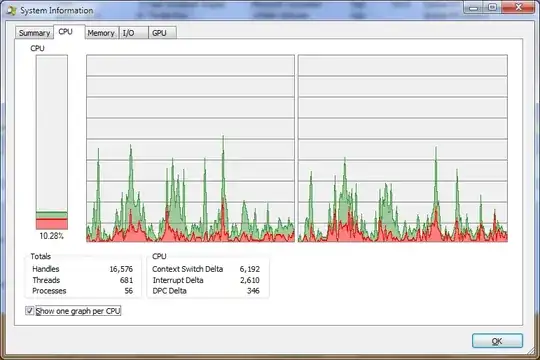
Task: Click the second CPU core usage graph
Action: (x=403, y=148)
